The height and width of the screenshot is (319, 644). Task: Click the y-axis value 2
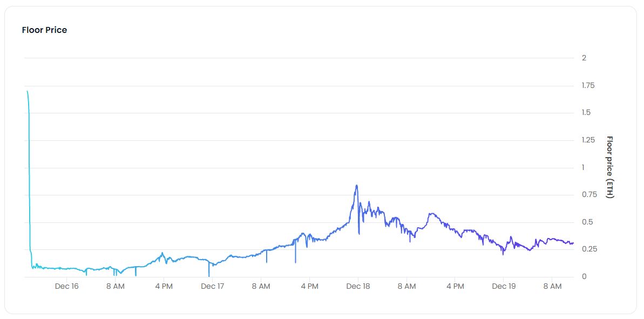pyautogui.click(x=584, y=58)
